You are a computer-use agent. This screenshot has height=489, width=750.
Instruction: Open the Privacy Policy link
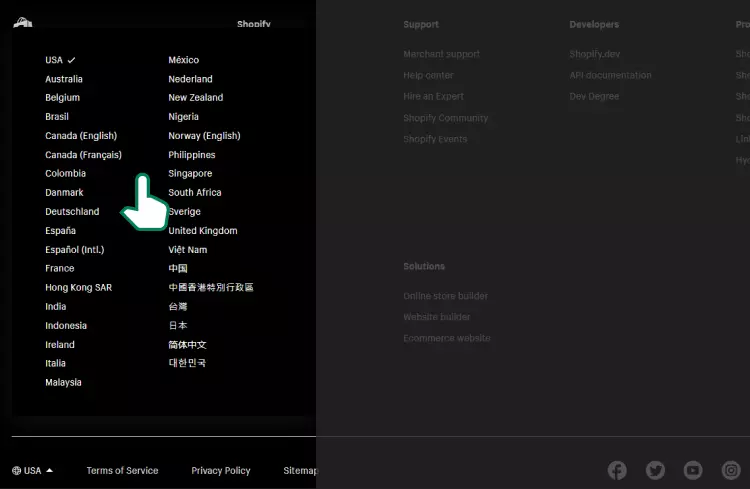pyautogui.click(x=221, y=471)
